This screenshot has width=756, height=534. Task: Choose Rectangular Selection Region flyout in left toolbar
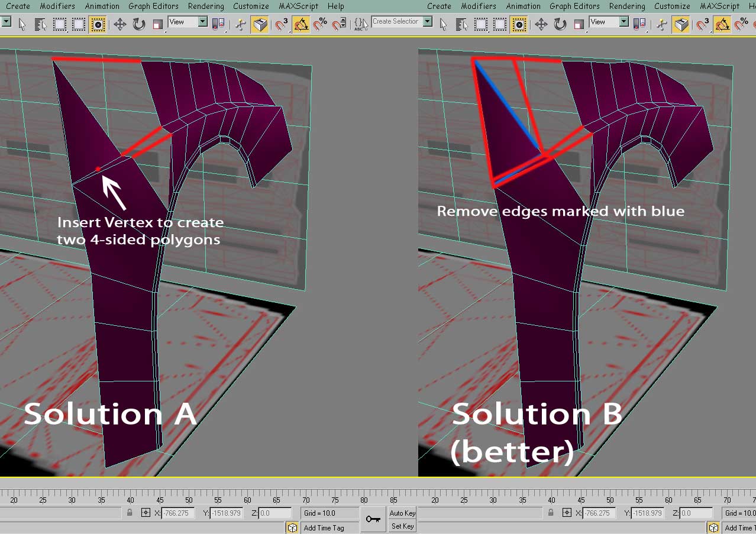pyautogui.click(x=60, y=24)
